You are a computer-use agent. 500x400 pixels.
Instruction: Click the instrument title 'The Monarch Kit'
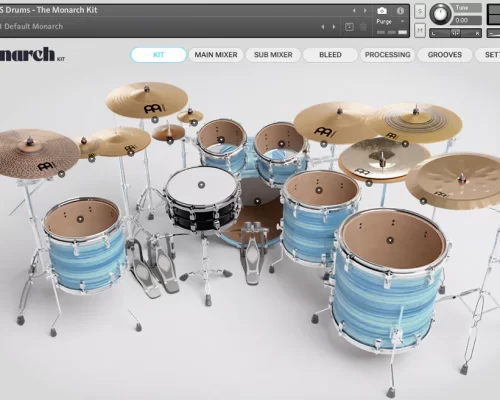tap(67, 10)
